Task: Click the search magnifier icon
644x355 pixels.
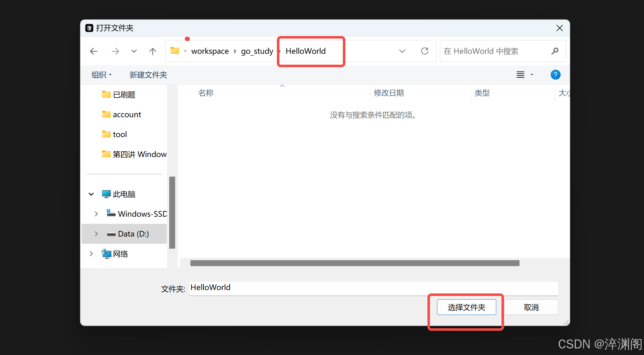Action: [555, 51]
